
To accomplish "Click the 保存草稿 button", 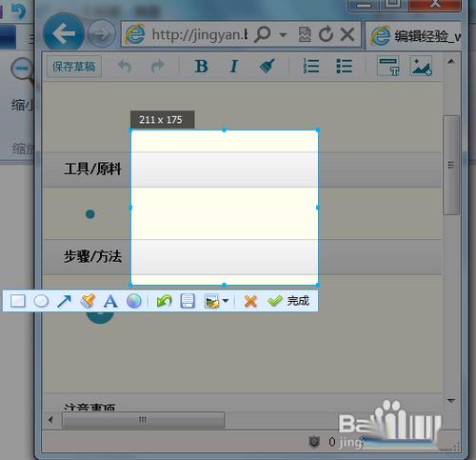I will tap(74, 67).
